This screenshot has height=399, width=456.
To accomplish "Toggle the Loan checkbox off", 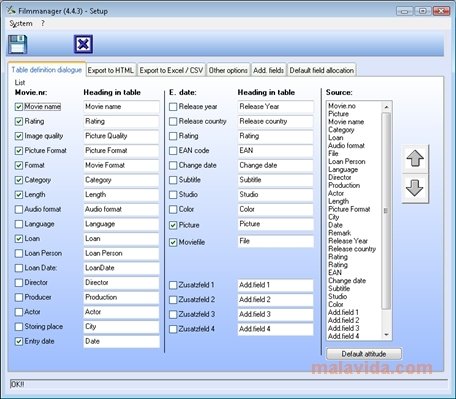I will [x=19, y=239].
